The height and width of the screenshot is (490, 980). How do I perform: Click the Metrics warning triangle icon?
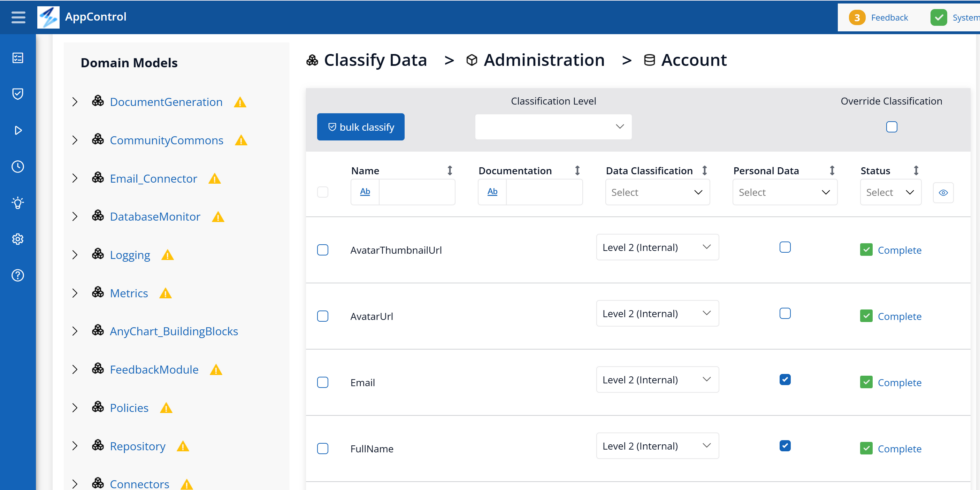166,293
